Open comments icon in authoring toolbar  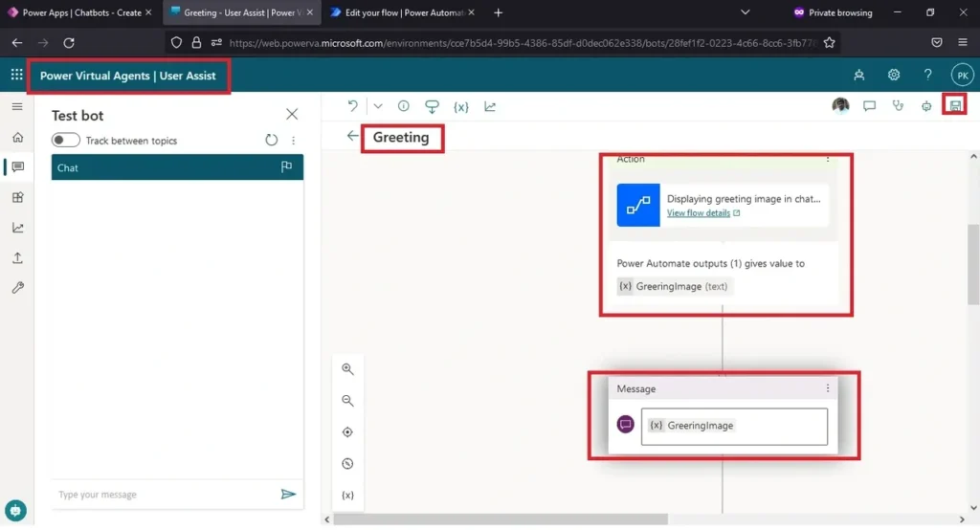869,106
